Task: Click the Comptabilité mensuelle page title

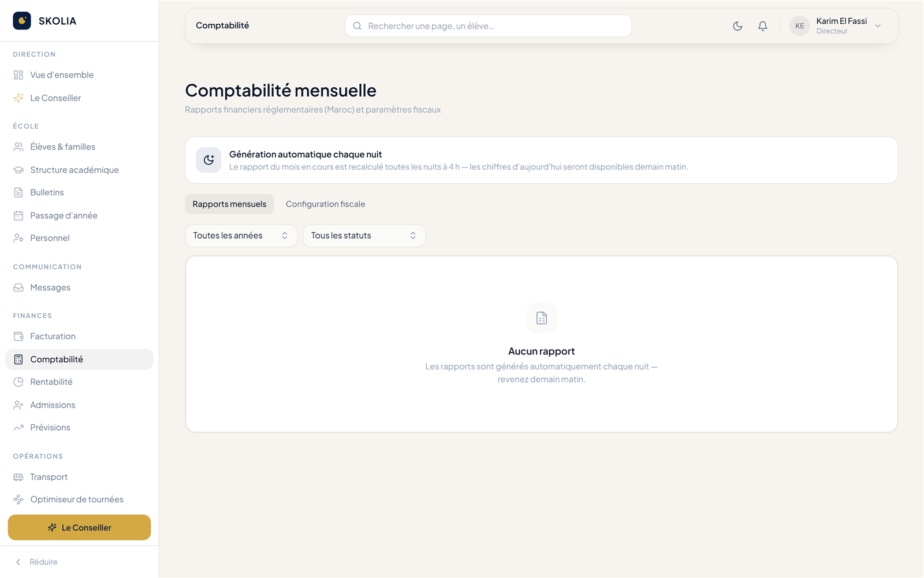Action: tap(281, 90)
